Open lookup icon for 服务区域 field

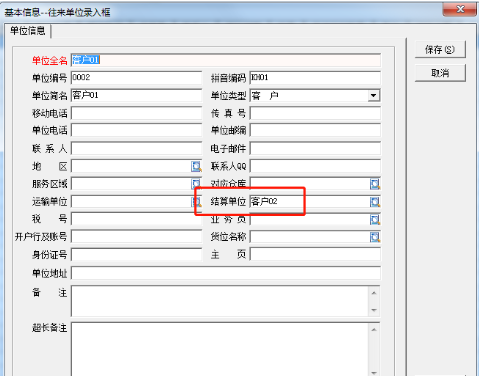[196, 184]
